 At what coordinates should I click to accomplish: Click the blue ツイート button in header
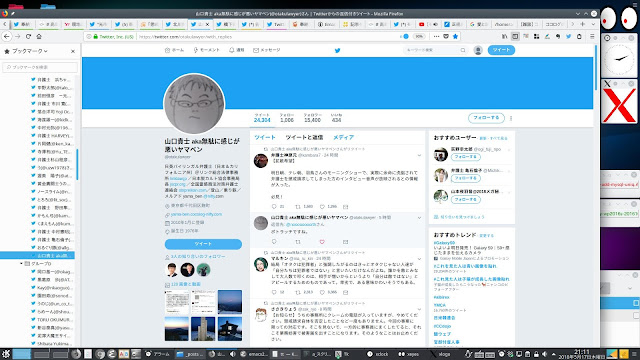pyautogui.click(x=501, y=50)
